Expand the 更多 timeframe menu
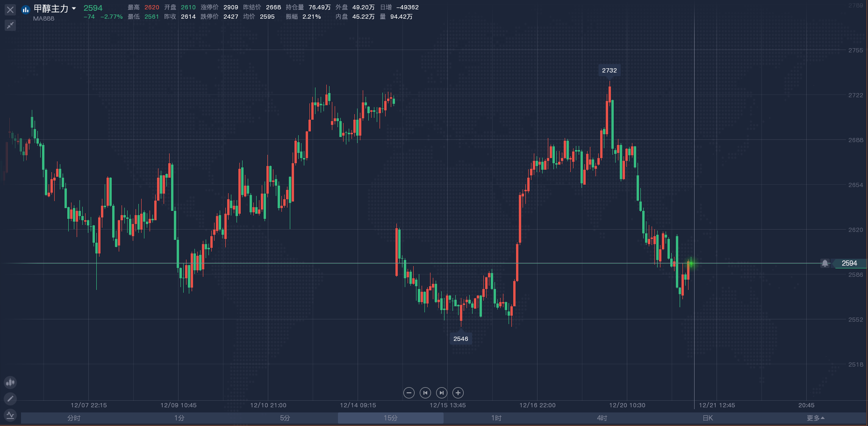This screenshot has width=868, height=426. pos(815,418)
